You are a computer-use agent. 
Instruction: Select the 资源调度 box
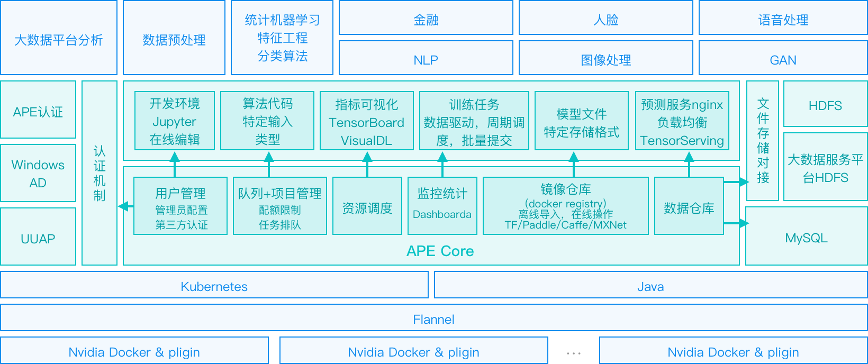pos(367,206)
